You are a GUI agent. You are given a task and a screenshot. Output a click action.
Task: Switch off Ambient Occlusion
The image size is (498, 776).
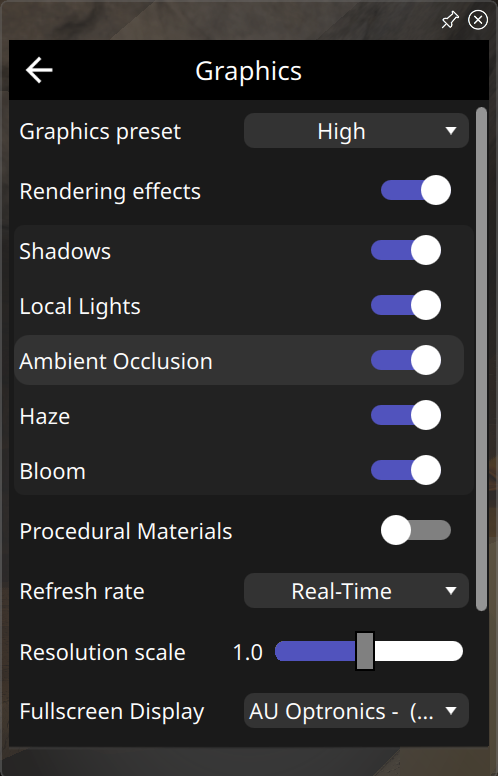pos(406,360)
